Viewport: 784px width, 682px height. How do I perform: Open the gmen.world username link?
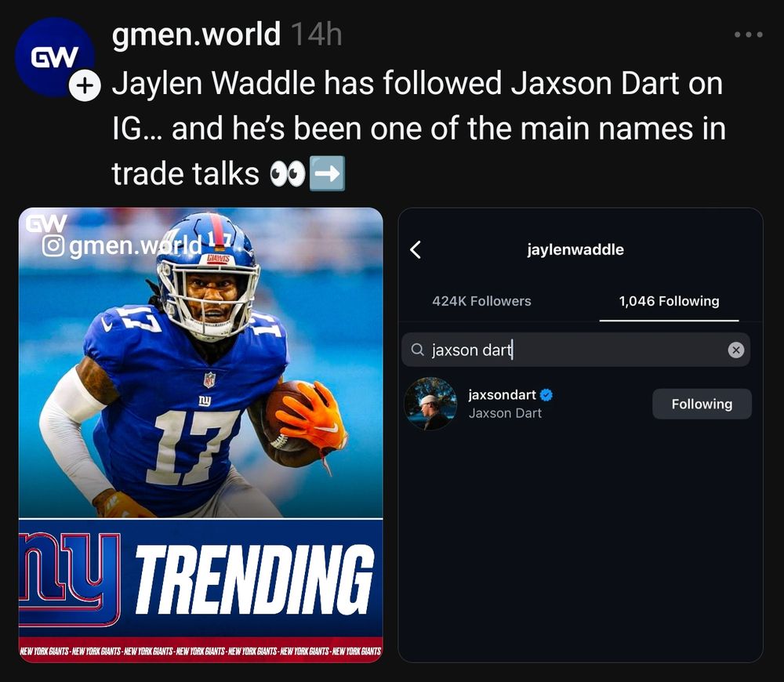point(196,34)
